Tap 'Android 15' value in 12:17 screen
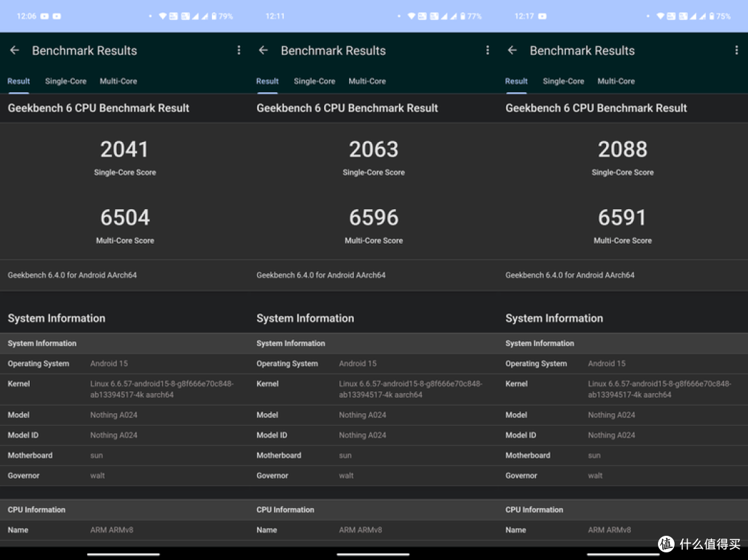 coord(607,363)
